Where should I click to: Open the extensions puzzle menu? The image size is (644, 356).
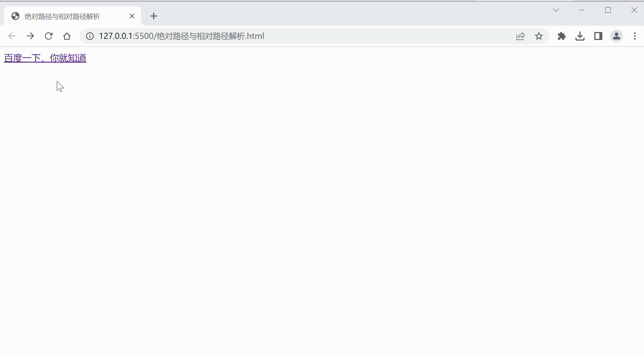coord(562,36)
